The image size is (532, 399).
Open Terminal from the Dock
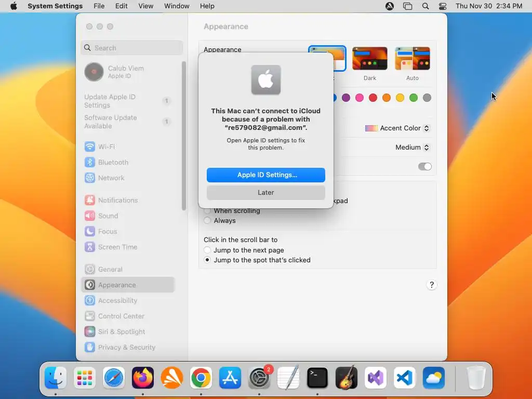(317, 378)
